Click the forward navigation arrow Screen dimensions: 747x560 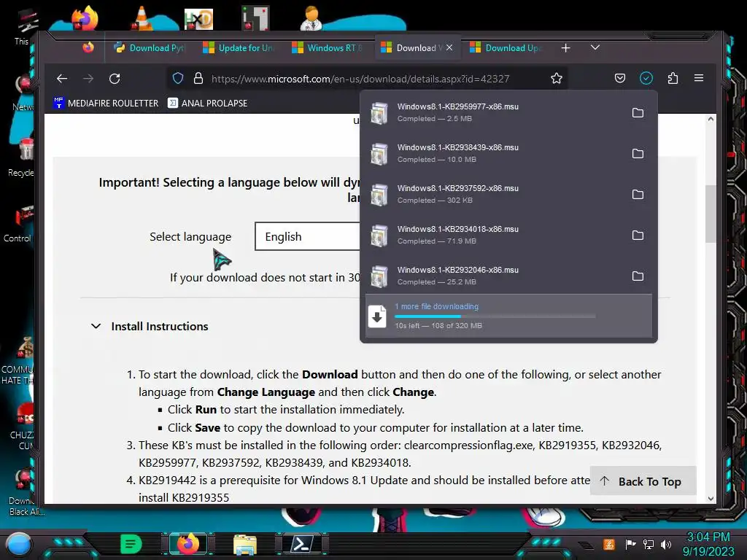tap(88, 79)
